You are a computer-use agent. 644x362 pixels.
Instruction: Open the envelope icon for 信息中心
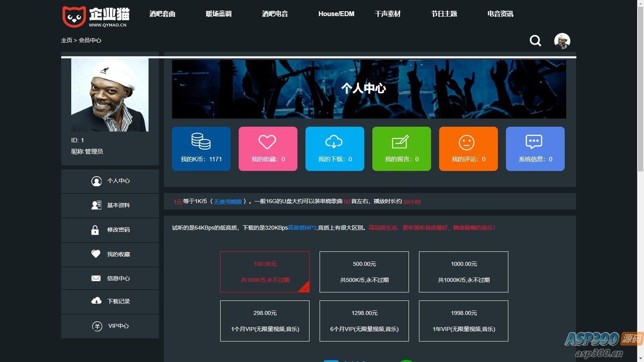[x=96, y=278]
